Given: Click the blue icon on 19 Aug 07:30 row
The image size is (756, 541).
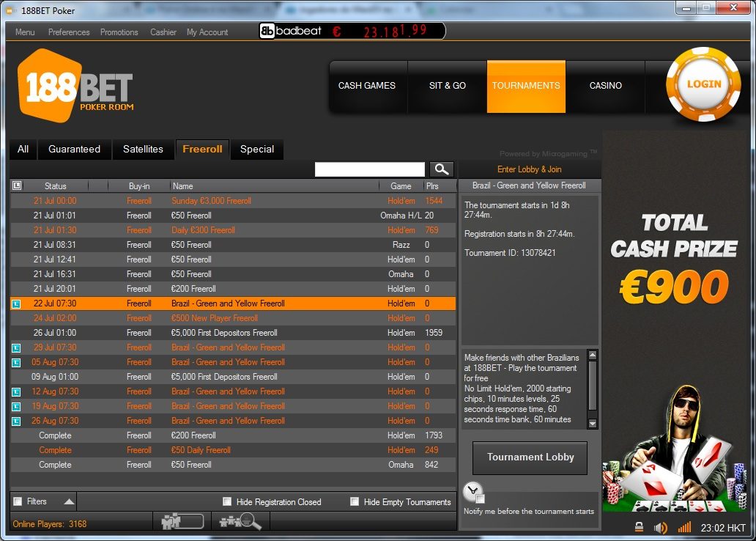Looking at the screenshot, I should tap(16, 406).
